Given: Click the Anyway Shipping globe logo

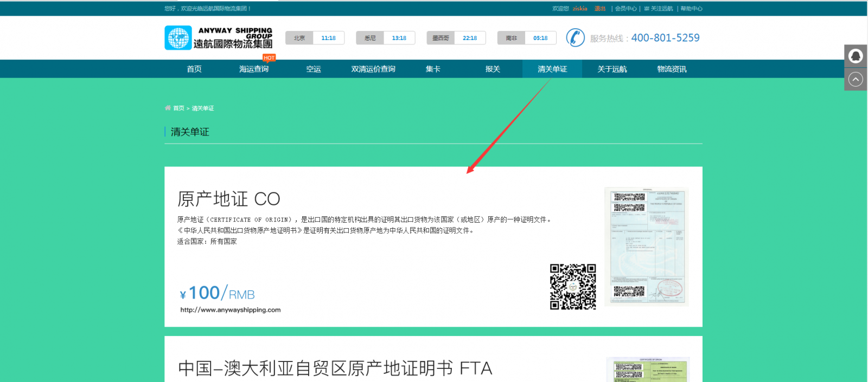Looking at the screenshot, I should [x=178, y=38].
